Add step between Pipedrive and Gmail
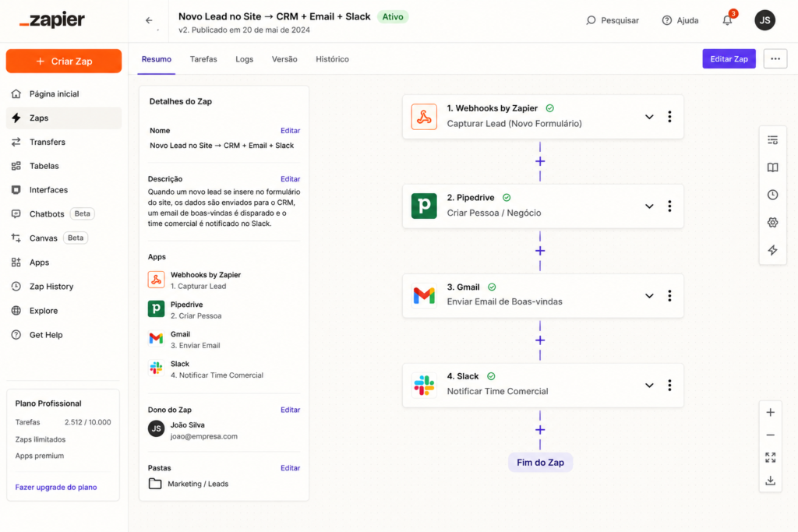The width and height of the screenshot is (798, 532). pyautogui.click(x=540, y=251)
